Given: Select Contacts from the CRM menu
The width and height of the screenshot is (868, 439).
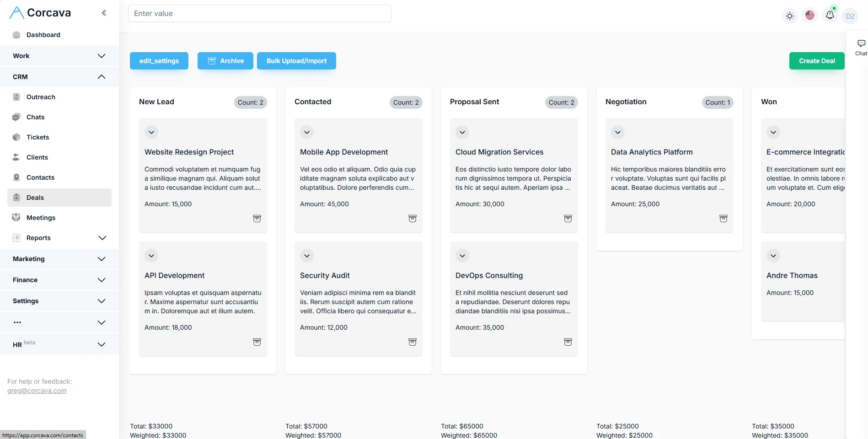Looking at the screenshot, I should (x=41, y=177).
